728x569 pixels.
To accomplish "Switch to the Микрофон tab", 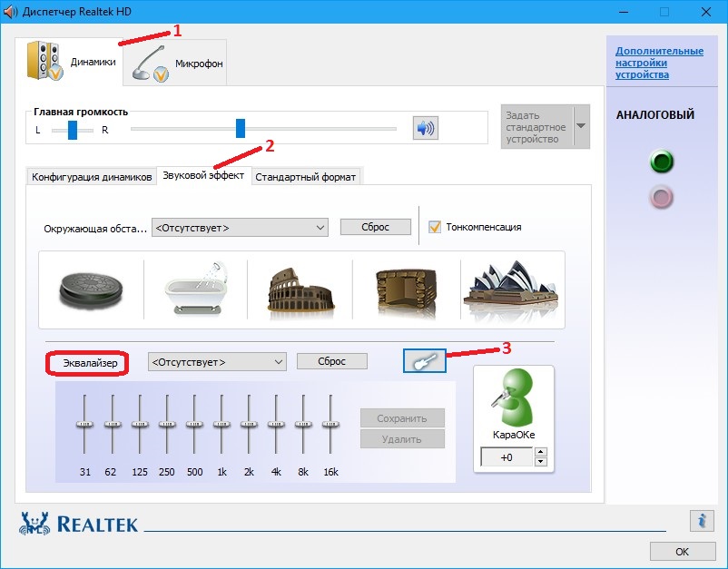I will pyautogui.click(x=175, y=64).
